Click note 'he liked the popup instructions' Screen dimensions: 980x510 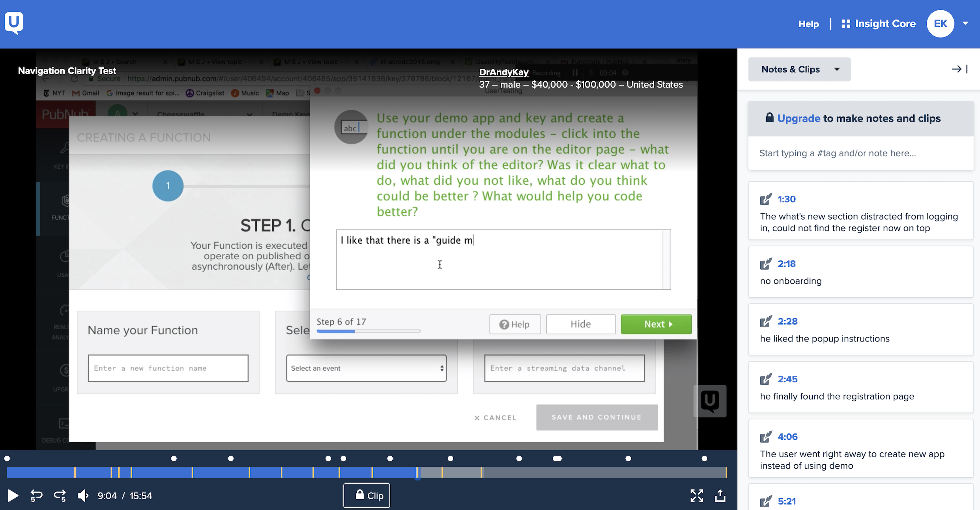[825, 339]
